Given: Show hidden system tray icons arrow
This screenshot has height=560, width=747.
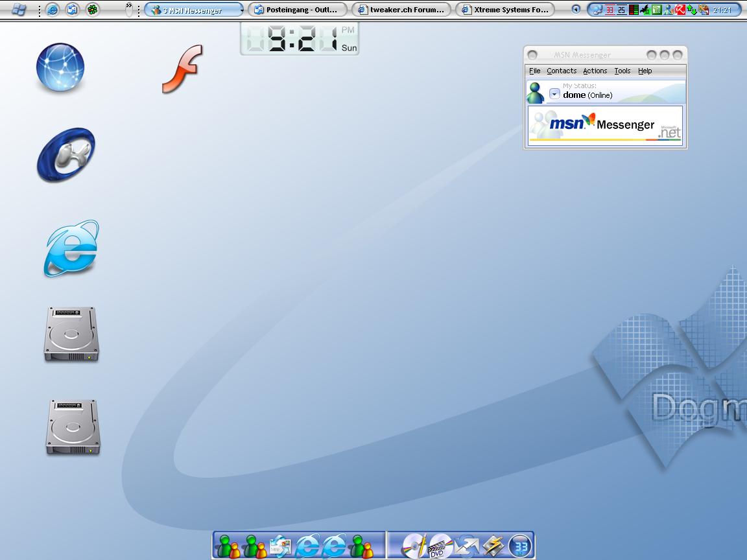Looking at the screenshot, I should [576, 10].
